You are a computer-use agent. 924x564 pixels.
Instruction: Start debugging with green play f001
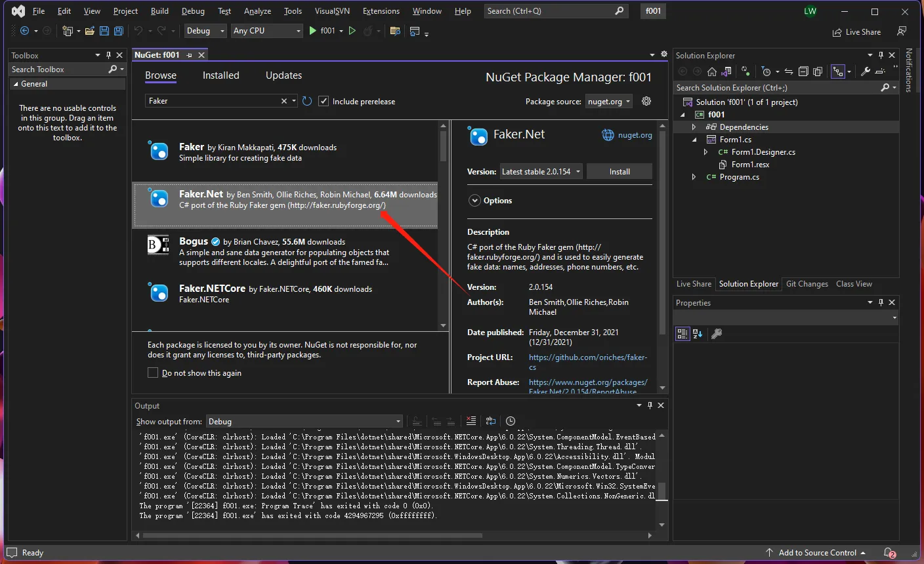322,31
